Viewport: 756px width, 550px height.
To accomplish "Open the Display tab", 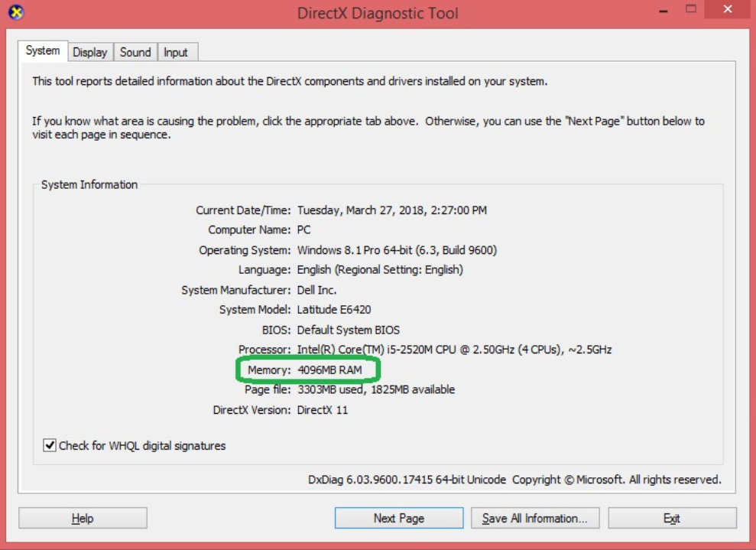I will point(90,52).
